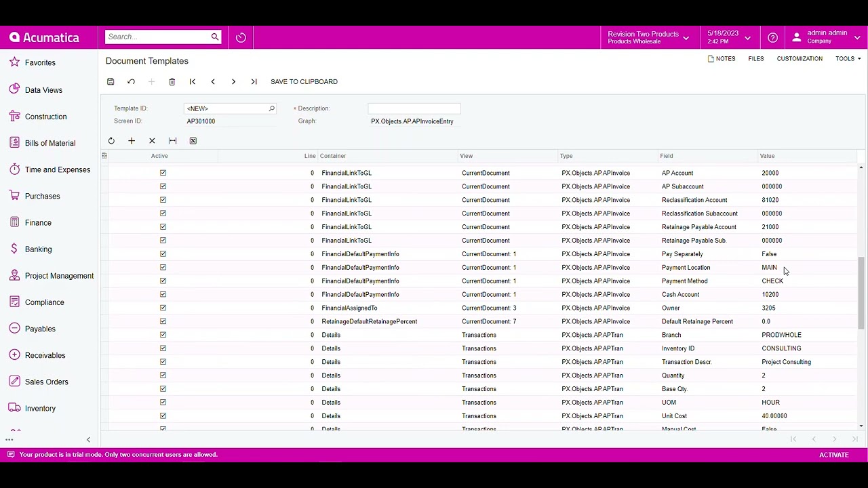This screenshot has width=868, height=488.
Task: Open Time and Expenses workspace icon
Action: tap(14, 169)
